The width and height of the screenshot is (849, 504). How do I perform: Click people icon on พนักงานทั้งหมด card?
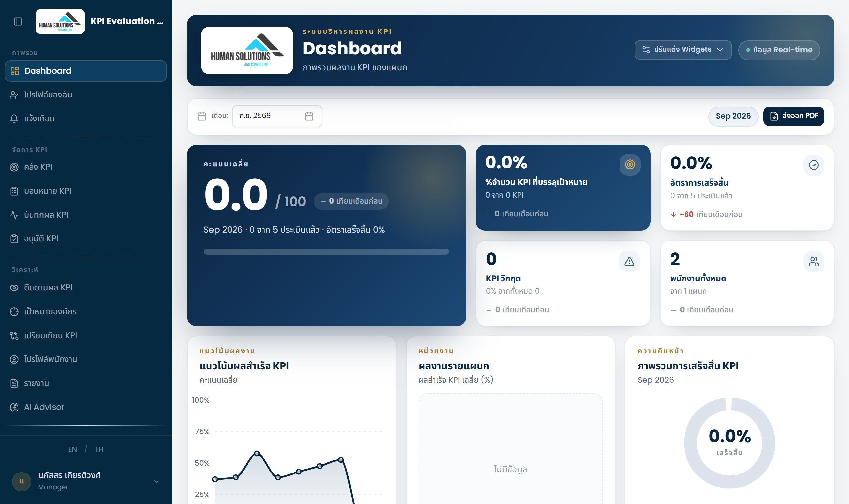(814, 261)
